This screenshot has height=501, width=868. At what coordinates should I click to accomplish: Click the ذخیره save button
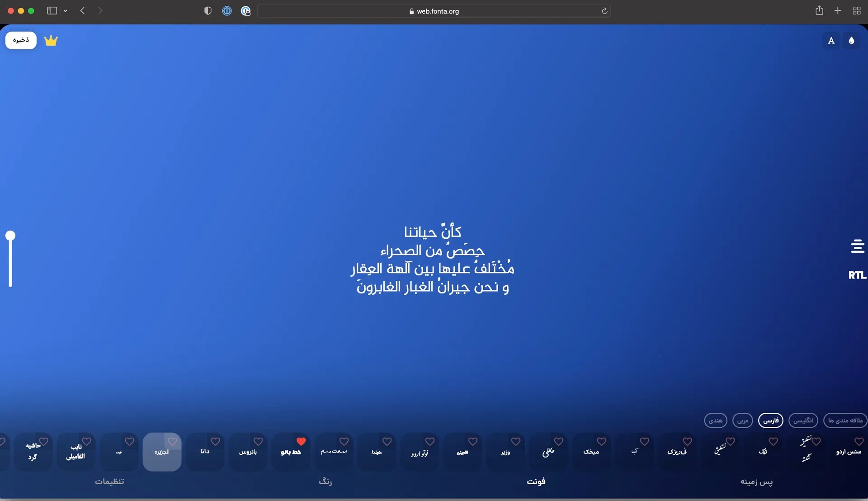[x=21, y=40]
